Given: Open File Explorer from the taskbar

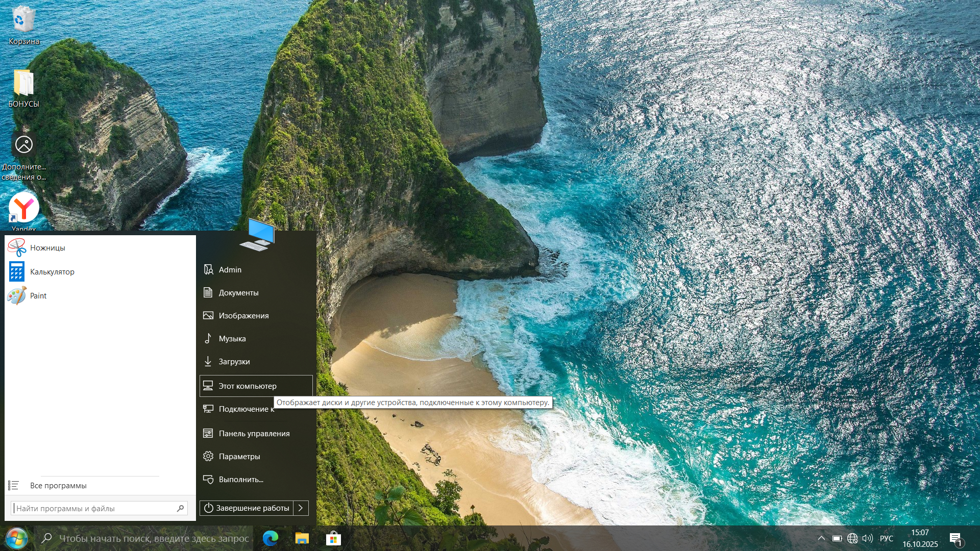Looking at the screenshot, I should [302, 538].
